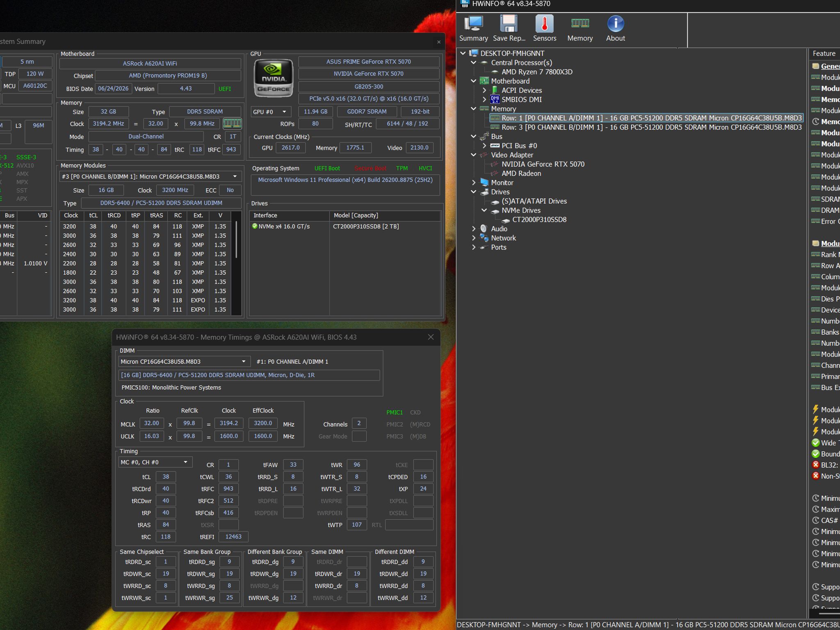Close the Memory Timings window

[x=431, y=337]
